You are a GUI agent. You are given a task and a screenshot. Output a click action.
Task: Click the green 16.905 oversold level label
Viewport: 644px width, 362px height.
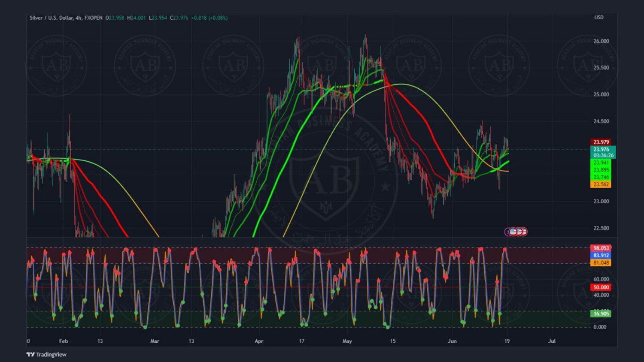click(601, 314)
